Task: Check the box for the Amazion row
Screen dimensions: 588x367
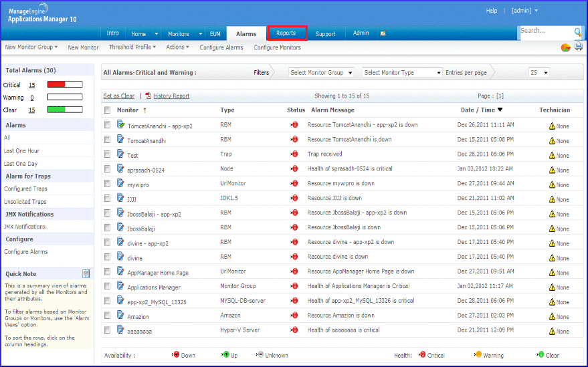Action: (107, 316)
